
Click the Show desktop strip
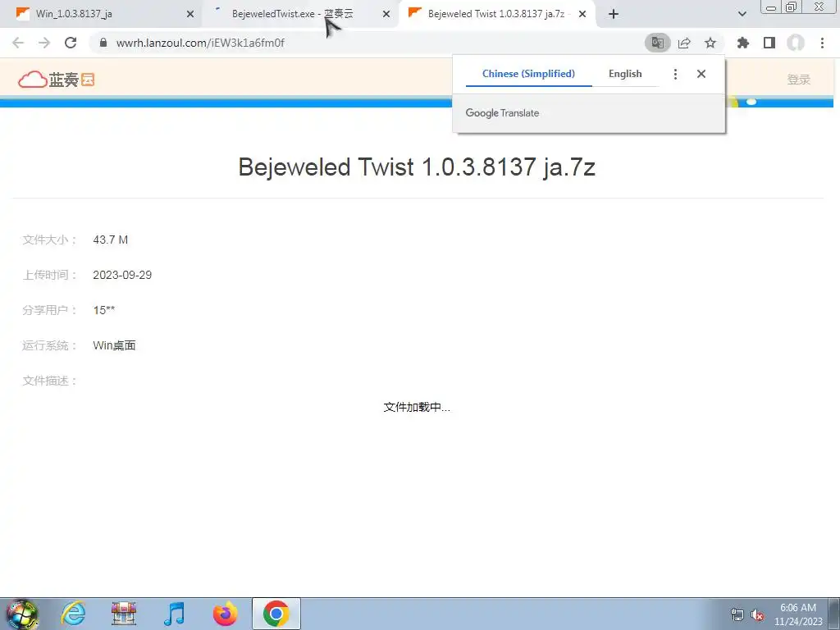point(834,614)
